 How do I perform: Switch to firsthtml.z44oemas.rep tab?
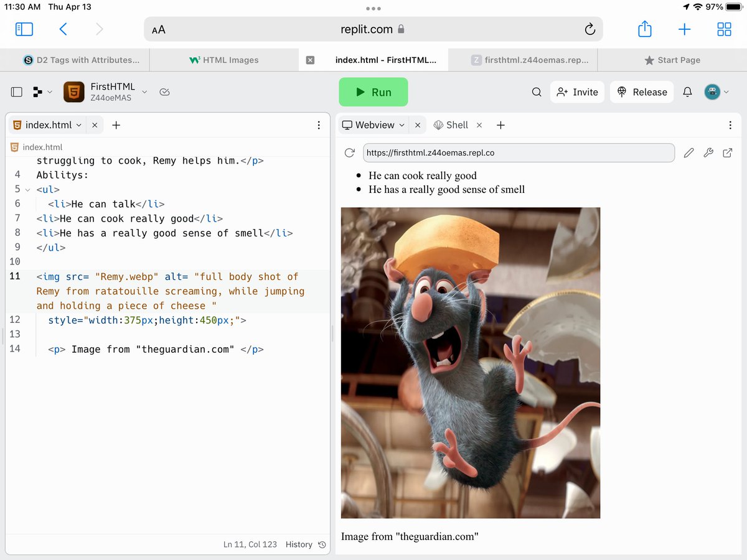click(x=529, y=60)
